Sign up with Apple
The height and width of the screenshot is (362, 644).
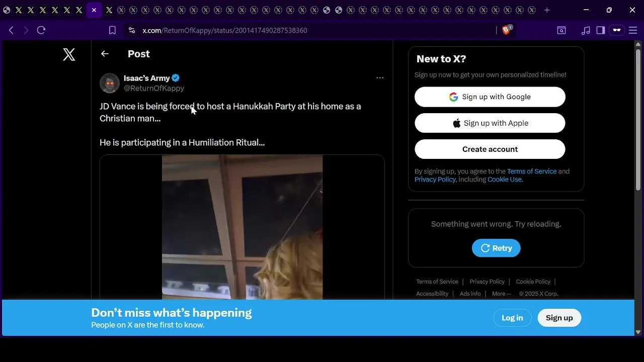coord(490,123)
